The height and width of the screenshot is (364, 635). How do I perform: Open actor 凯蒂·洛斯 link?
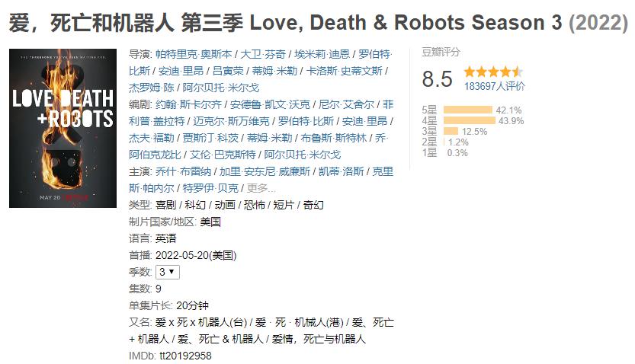coord(341,171)
